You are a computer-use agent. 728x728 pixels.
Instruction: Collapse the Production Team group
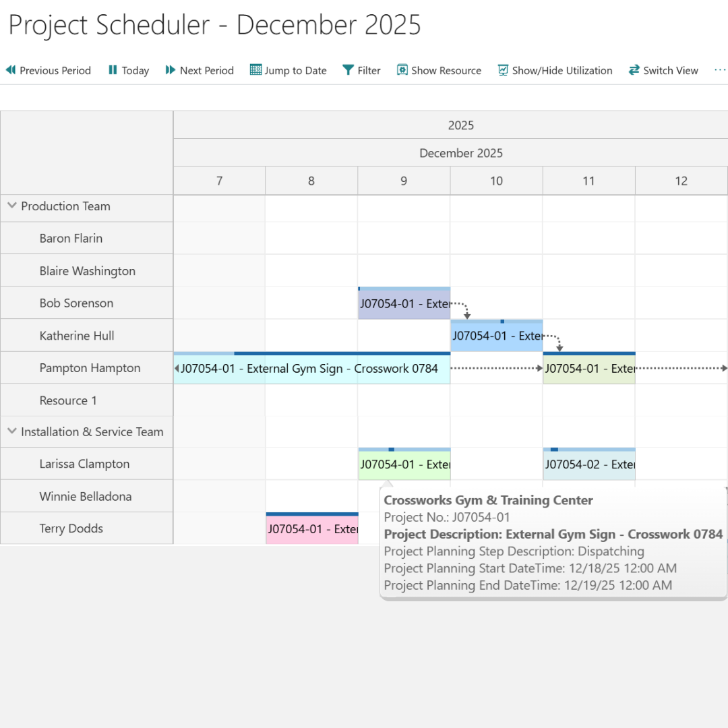[x=11, y=206]
